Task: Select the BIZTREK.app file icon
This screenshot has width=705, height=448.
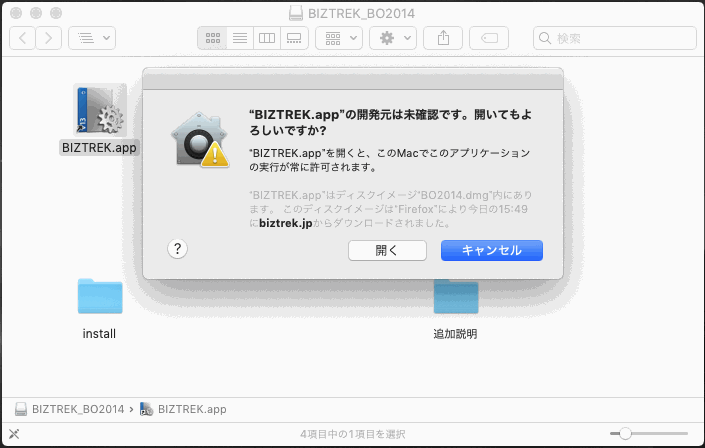Action: click(x=100, y=110)
